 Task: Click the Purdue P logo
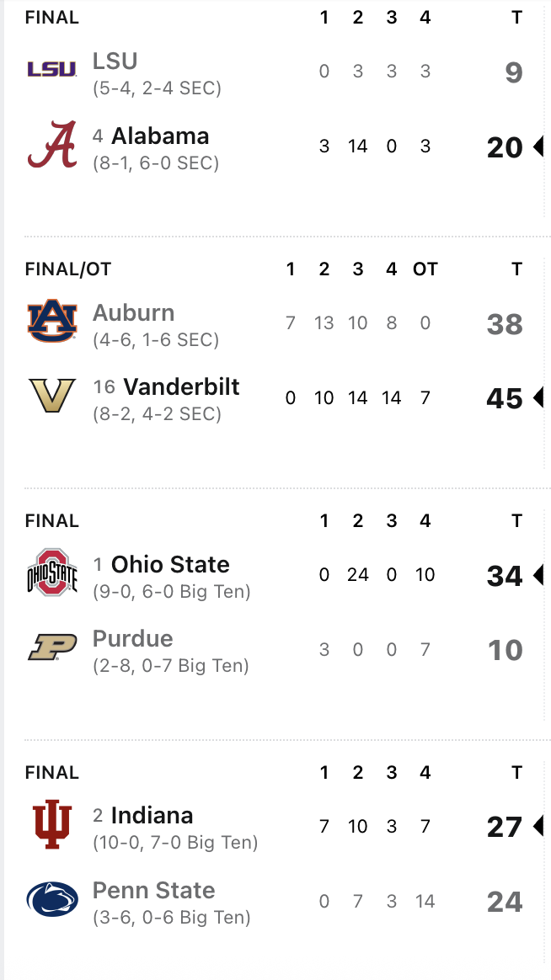coord(52,647)
